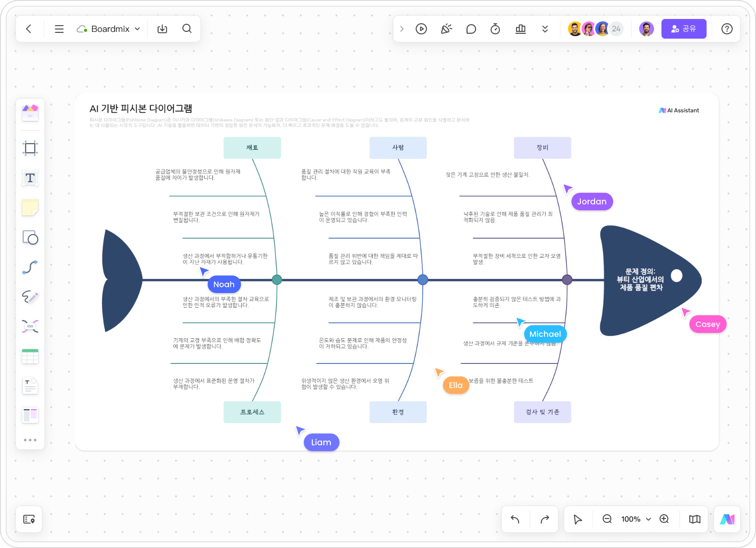
Task: Click Jordan's cursor label
Action: click(x=592, y=202)
